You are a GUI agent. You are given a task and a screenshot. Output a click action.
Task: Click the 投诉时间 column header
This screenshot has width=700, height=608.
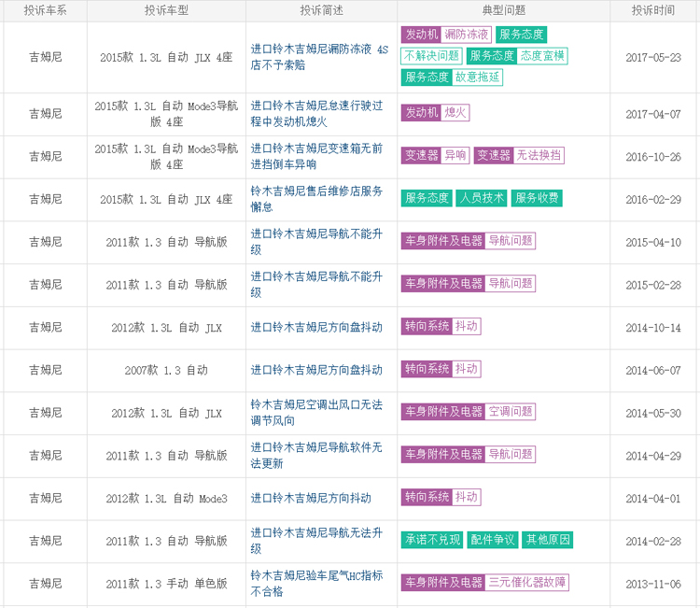click(x=652, y=10)
